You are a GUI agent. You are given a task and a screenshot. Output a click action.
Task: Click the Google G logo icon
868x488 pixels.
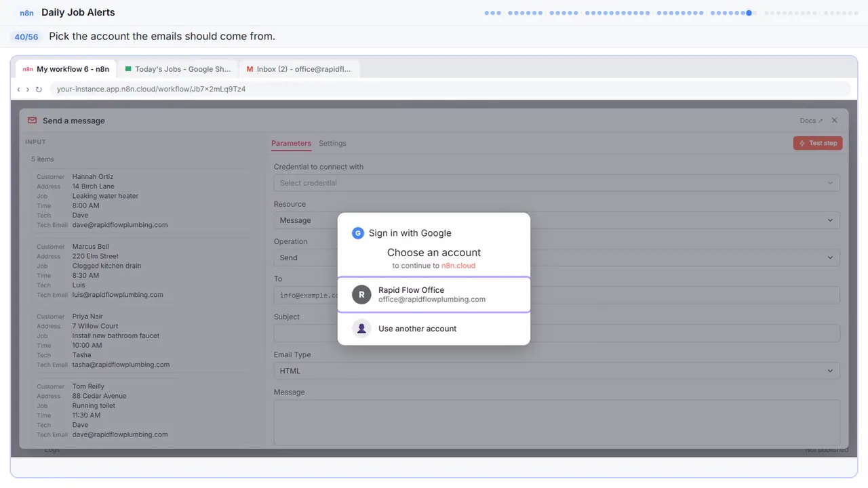(x=358, y=233)
